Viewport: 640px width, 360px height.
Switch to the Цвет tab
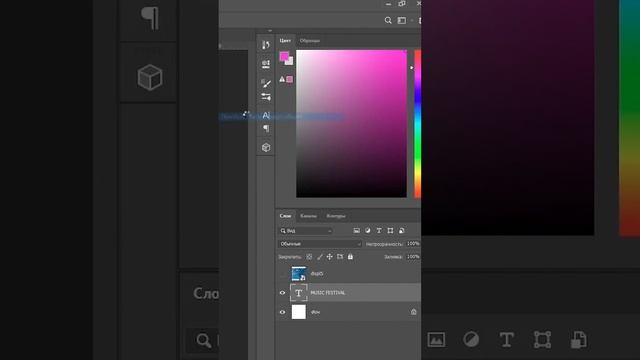pyautogui.click(x=285, y=40)
